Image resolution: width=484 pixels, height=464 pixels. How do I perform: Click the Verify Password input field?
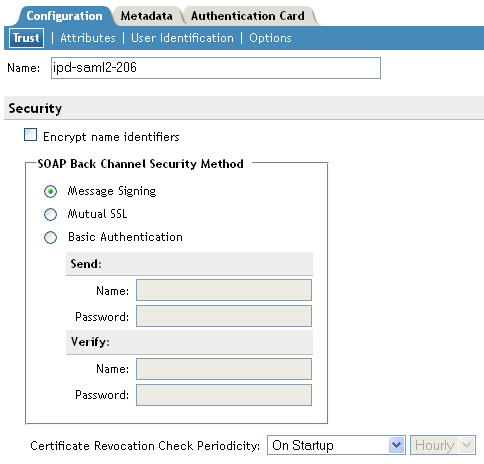tap(224, 395)
